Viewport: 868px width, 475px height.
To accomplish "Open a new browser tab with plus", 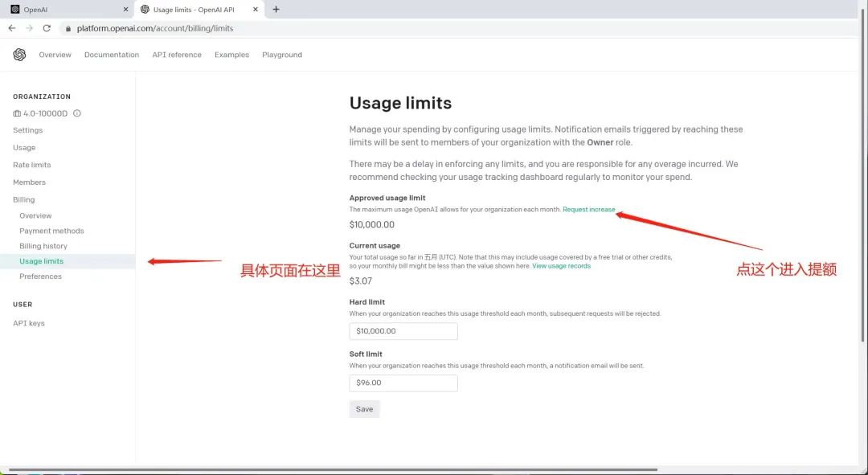I will tap(276, 10).
